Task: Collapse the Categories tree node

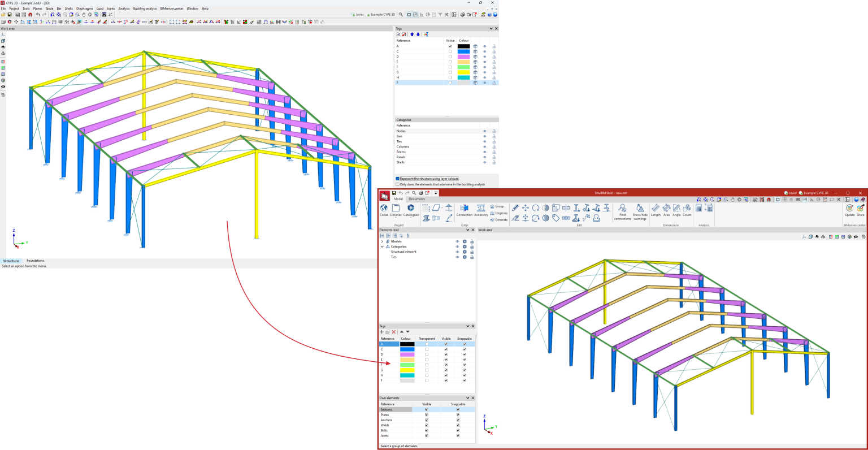Action: click(383, 246)
